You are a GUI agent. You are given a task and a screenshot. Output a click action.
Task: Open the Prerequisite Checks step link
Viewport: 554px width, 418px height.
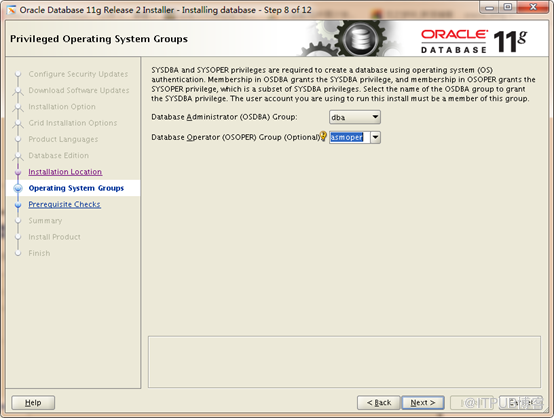pos(64,204)
